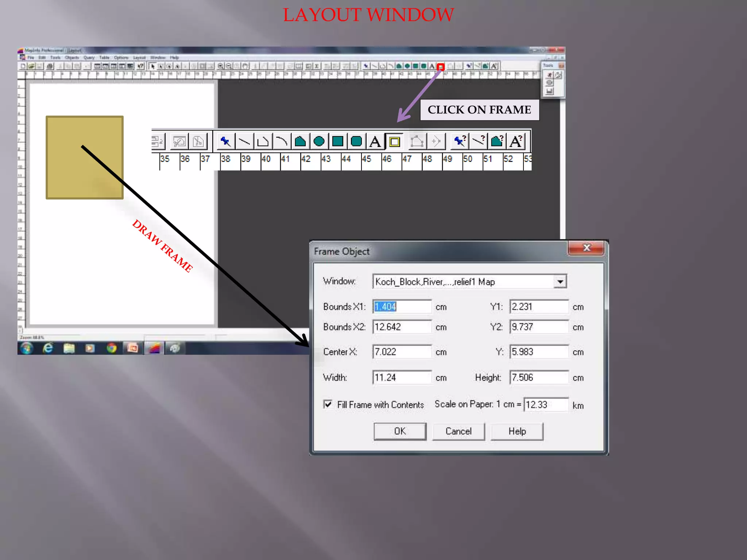Choose the Select arrow tool in the MapInfo toolbar

[152, 66]
